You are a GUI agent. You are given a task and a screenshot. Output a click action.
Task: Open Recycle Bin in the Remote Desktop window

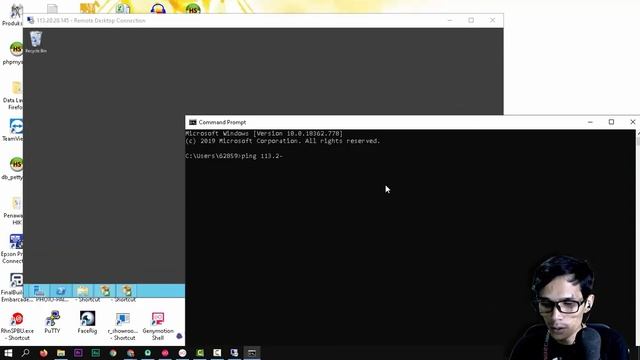[x=36, y=42]
